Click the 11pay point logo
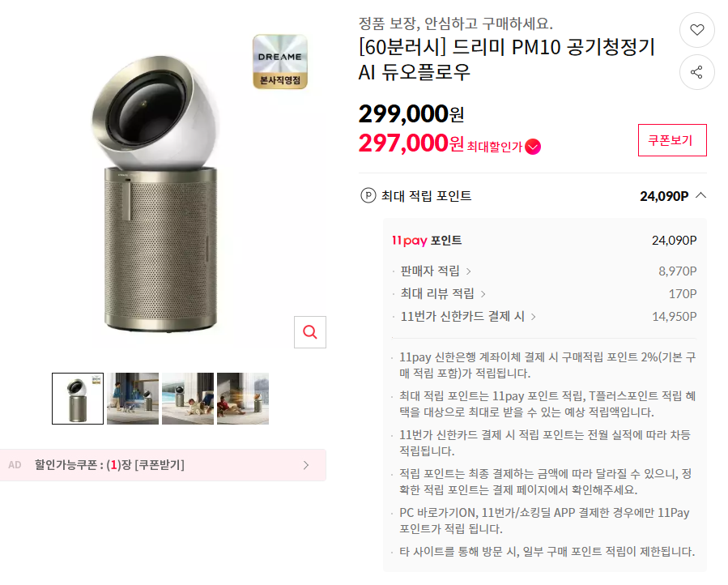The image size is (728, 585). click(x=409, y=240)
